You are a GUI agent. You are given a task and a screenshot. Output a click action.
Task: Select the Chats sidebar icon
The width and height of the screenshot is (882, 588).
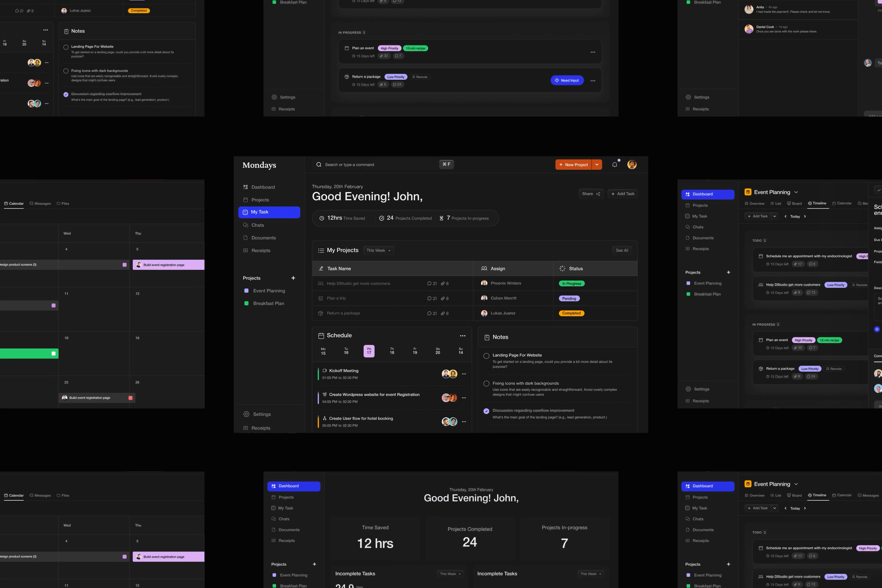[x=246, y=225]
